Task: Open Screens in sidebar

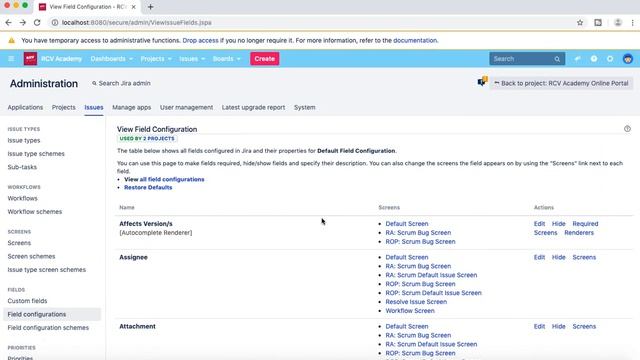Action: tap(19, 243)
